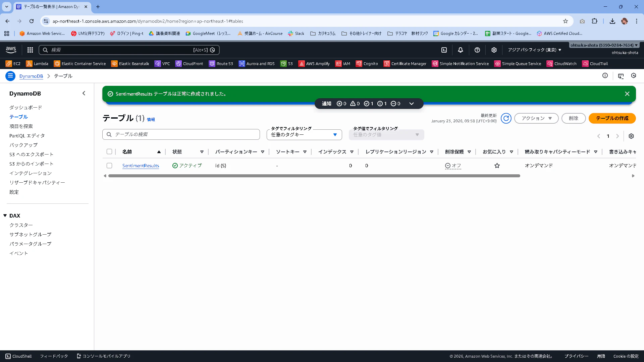Go to the AWS console home logo

click(x=11, y=50)
